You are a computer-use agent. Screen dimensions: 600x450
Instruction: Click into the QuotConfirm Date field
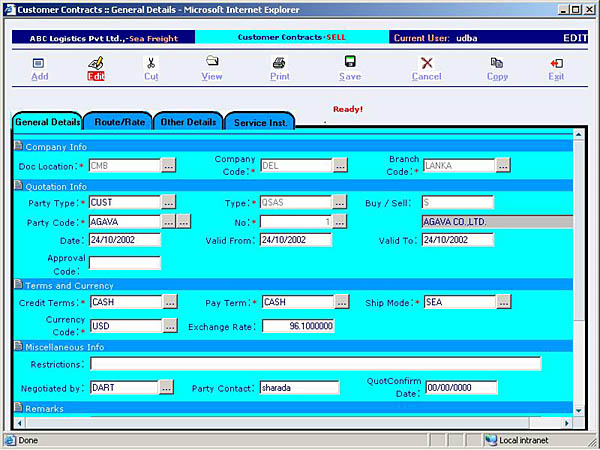point(461,387)
